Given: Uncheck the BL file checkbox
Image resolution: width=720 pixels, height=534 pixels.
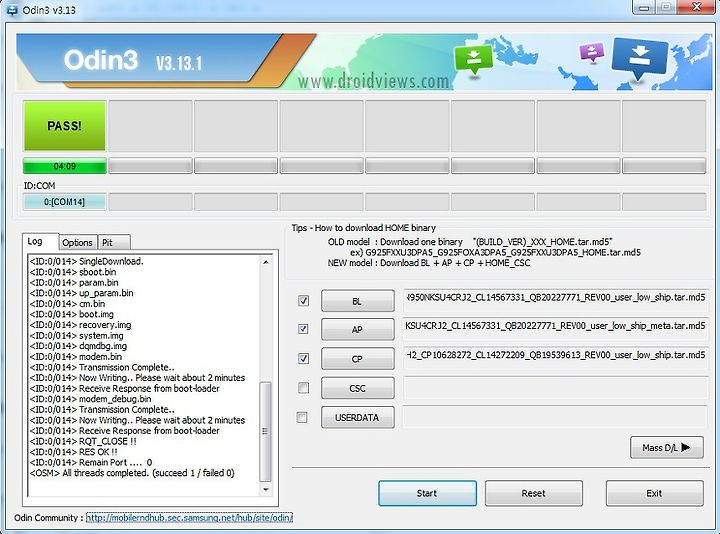Looking at the screenshot, I should click(x=303, y=301).
